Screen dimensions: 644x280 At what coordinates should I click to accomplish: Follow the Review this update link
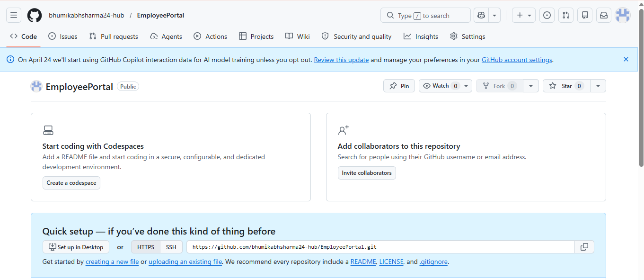coord(341,60)
